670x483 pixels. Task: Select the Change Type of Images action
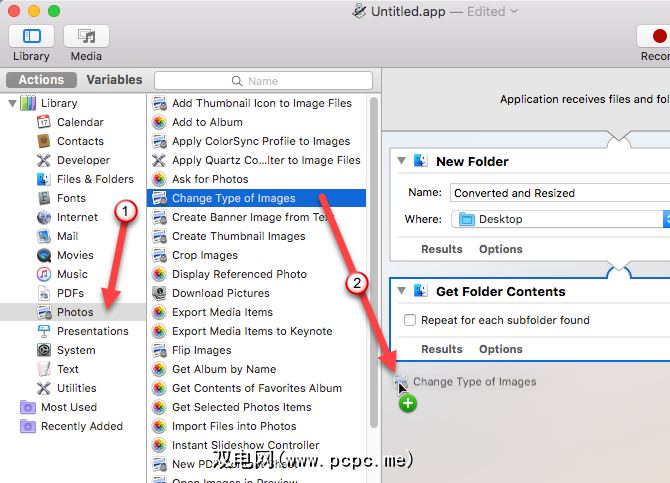point(256,198)
